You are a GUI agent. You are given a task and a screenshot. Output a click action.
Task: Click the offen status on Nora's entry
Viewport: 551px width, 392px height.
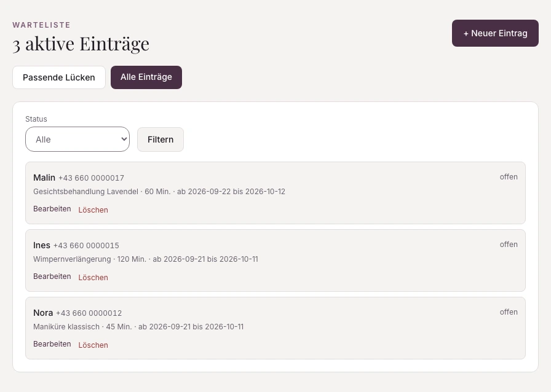(x=509, y=312)
